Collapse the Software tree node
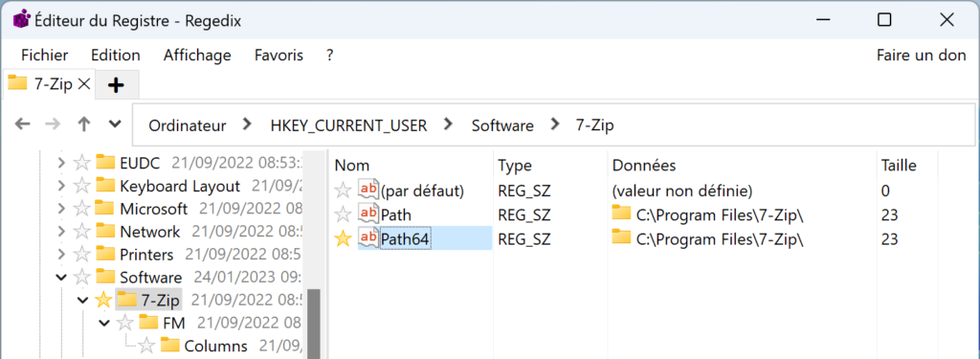The image size is (980, 359). click(60, 277)
